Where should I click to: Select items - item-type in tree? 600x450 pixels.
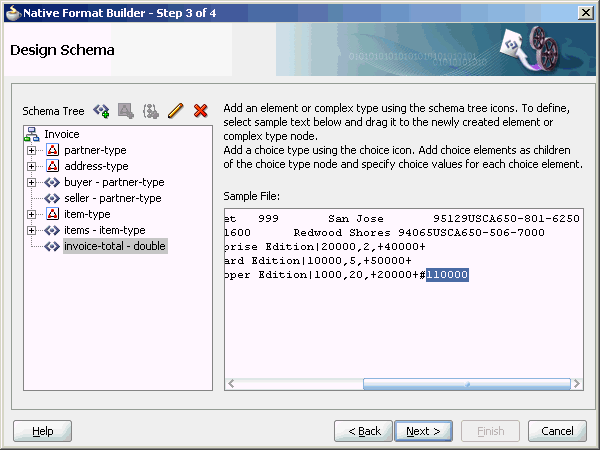coord(105,230)
